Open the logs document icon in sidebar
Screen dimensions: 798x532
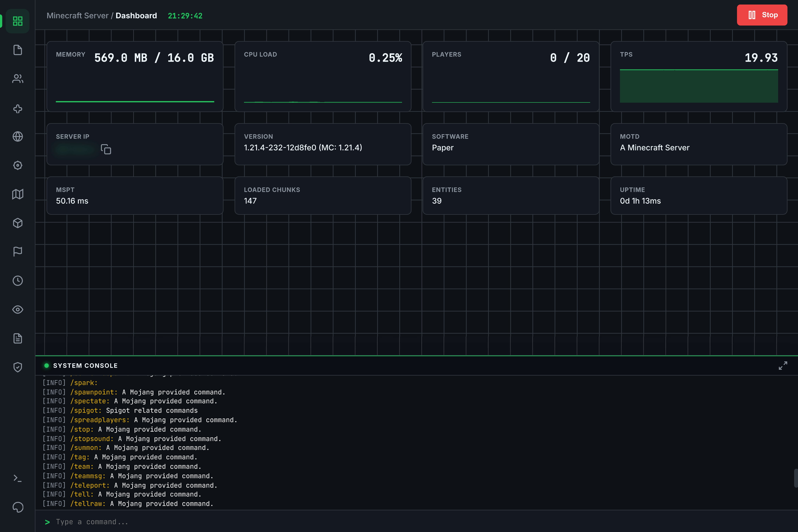coord(18,338)
